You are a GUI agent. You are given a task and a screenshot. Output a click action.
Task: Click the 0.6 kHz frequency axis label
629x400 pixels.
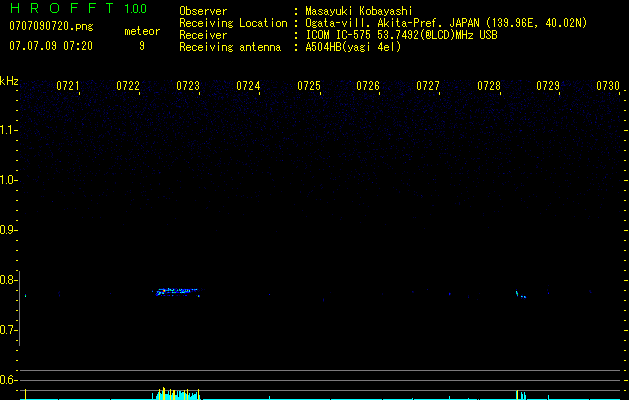pos(7,380)
